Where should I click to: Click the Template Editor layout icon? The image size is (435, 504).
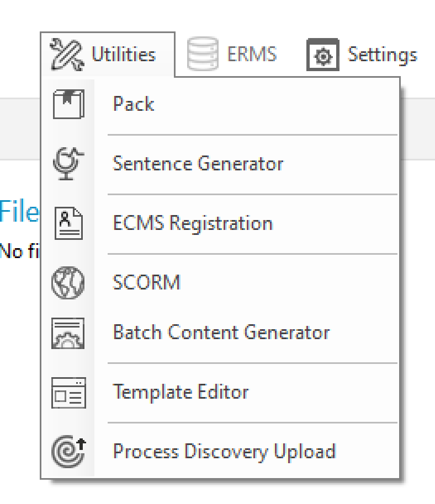coord(68,392)
